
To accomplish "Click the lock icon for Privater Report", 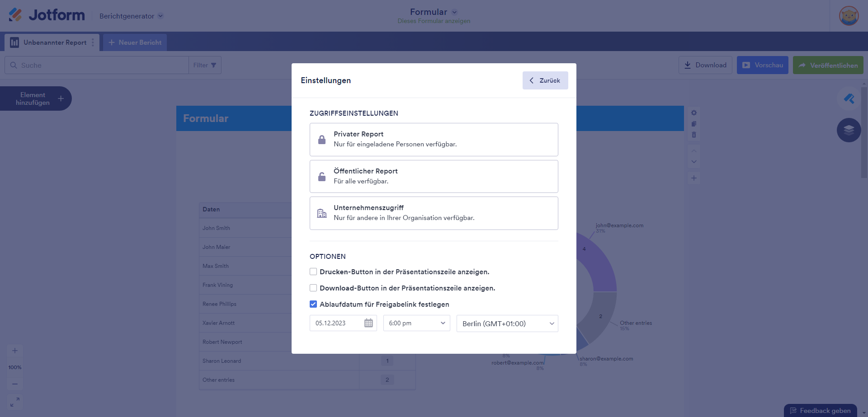I will (x=322, y=140).
